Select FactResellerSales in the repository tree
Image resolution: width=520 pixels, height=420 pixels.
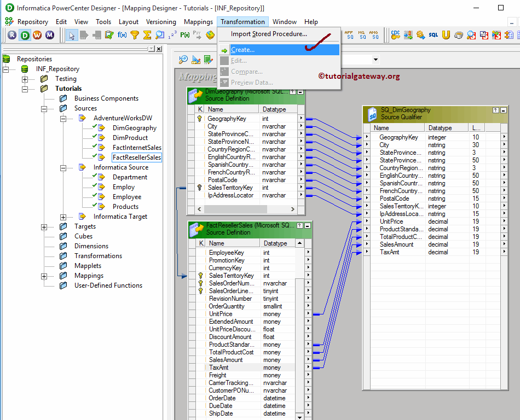click(136, 157)
